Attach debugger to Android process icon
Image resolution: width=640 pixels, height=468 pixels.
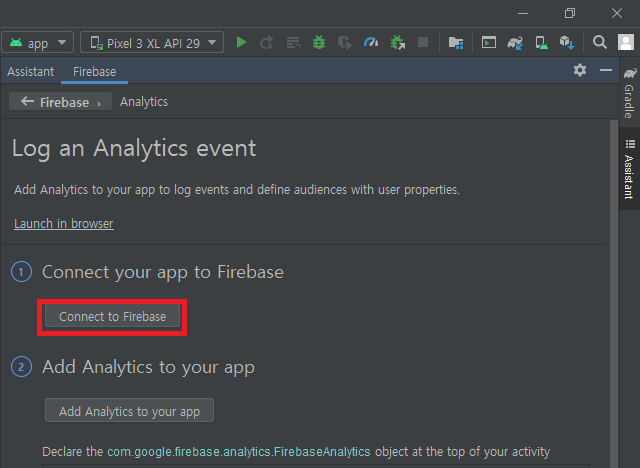coord(398,42)
